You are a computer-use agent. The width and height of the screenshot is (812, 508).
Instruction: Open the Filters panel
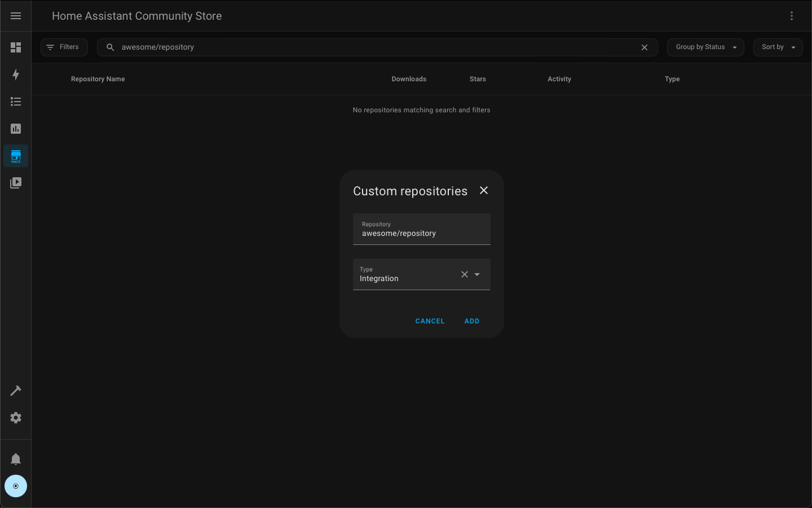point(64,47)
